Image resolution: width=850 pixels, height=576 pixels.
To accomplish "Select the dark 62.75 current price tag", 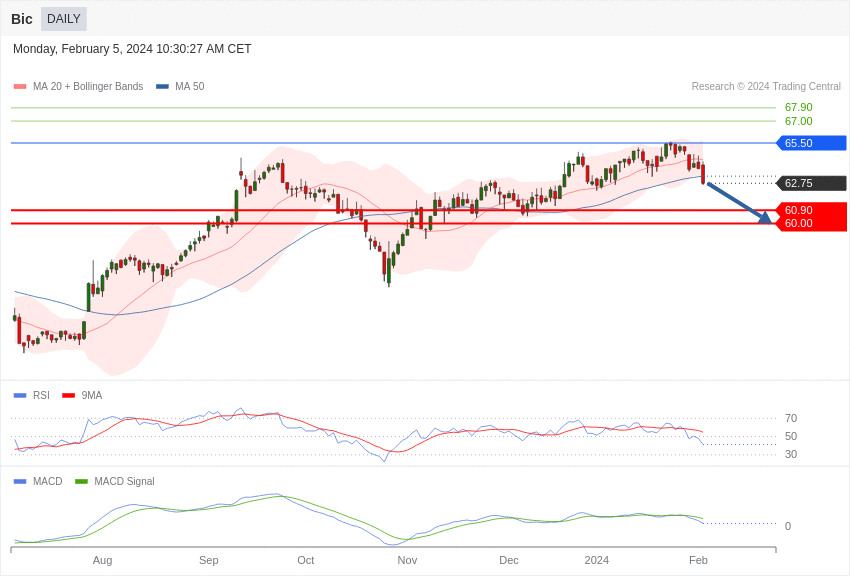I will tap(812, 183).
